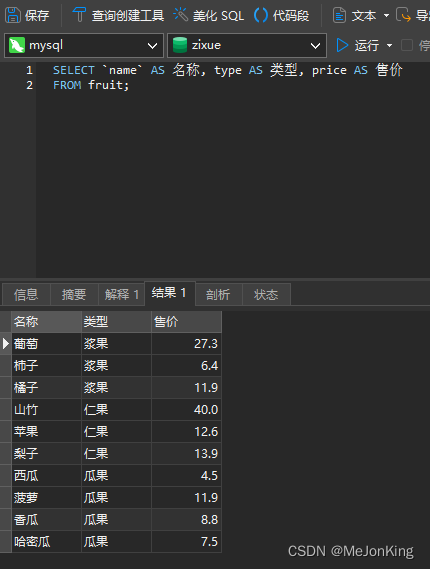Click the mysql dolphin connection icon

pyautogui.click(x=17, y=45)
